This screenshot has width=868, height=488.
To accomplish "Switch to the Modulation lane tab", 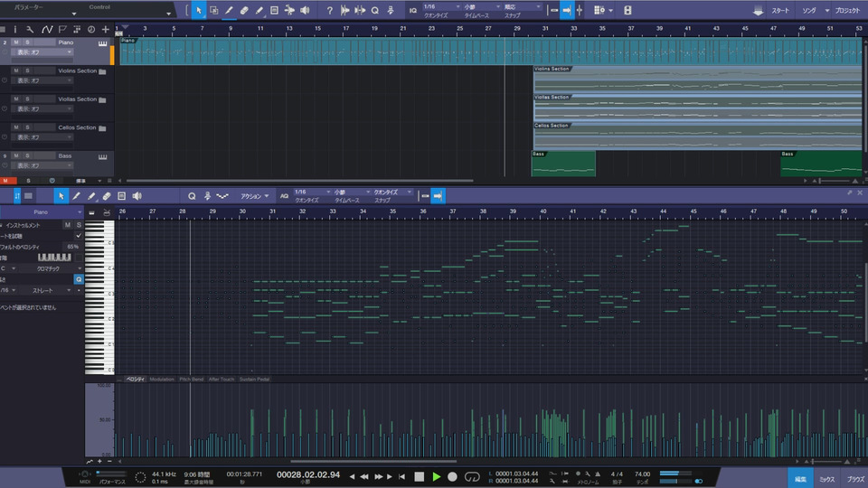I will [x=162, y=380].
